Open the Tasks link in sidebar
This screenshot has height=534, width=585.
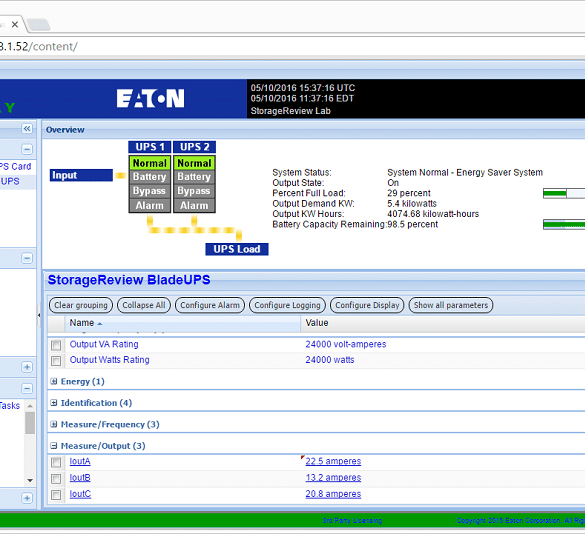tap(10, 406)
